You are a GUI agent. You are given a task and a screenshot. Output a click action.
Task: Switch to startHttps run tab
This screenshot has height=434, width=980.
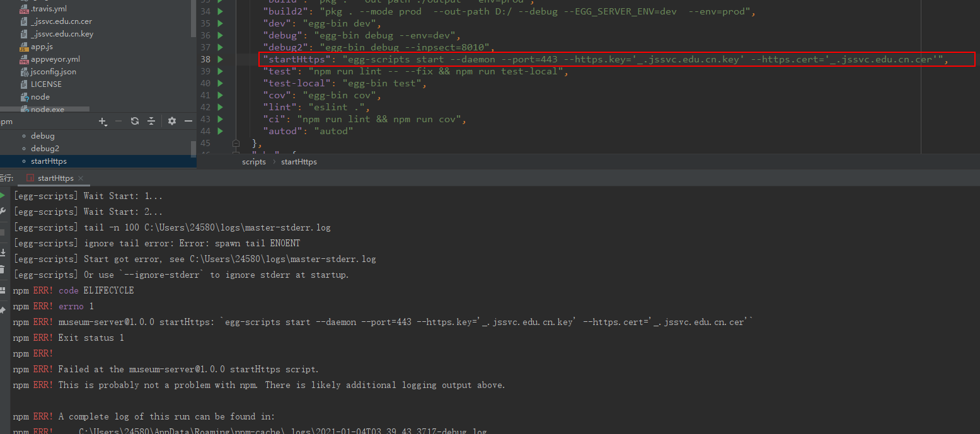(55, 178)
